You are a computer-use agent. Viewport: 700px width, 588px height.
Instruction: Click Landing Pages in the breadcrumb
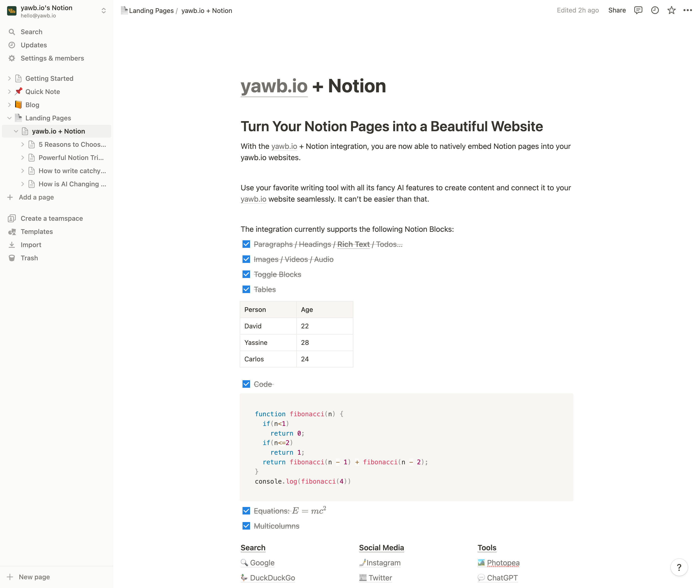151,11
